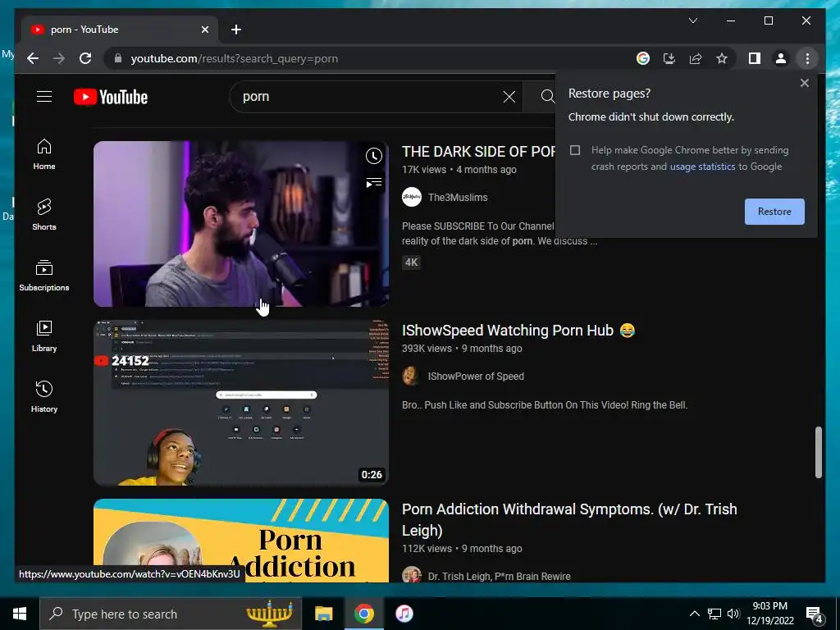
Task: Open Chrome profile button
Action: (781, 58)
